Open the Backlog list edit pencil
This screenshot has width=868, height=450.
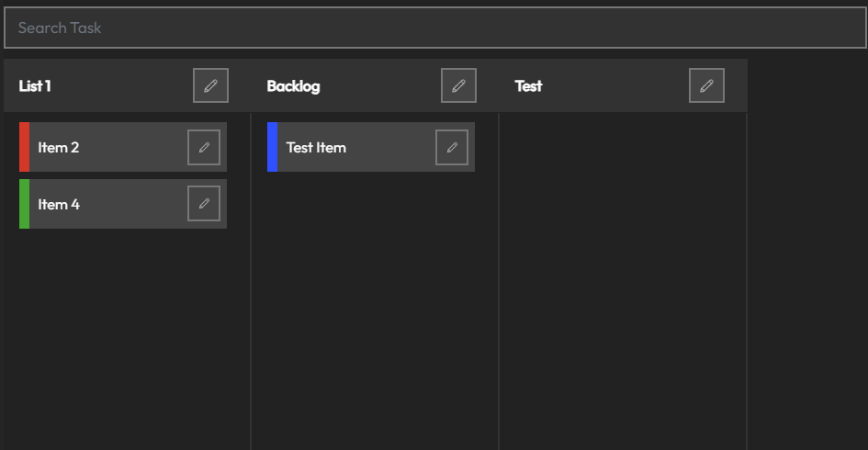pyautogui.click(x=458, y=85)
